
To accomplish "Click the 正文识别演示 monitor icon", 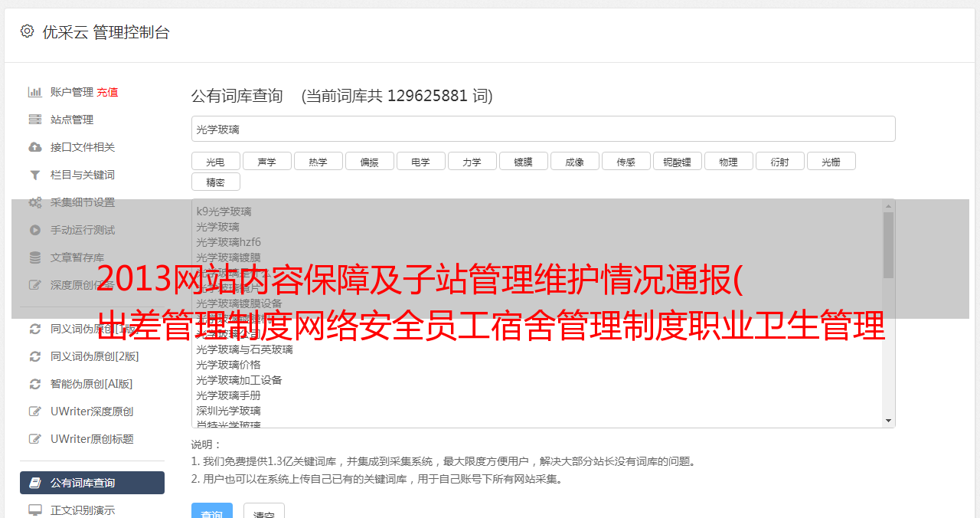I will coord(35,510).
